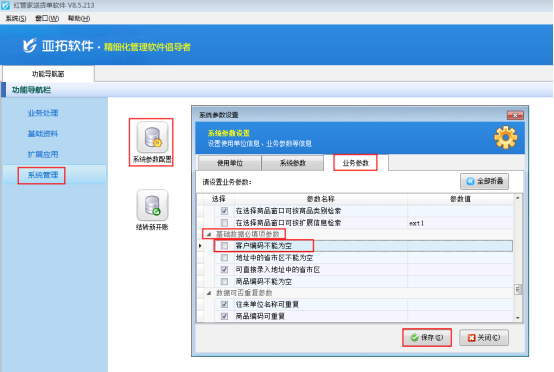Click the 亚拓软件 logo in banner
This screenshot has height=372, width=554.
(x=30, y=46)
